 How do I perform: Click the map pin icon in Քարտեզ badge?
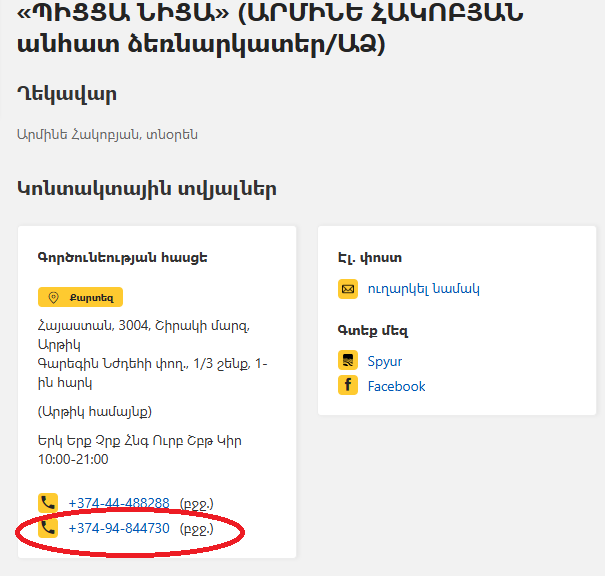53,297
